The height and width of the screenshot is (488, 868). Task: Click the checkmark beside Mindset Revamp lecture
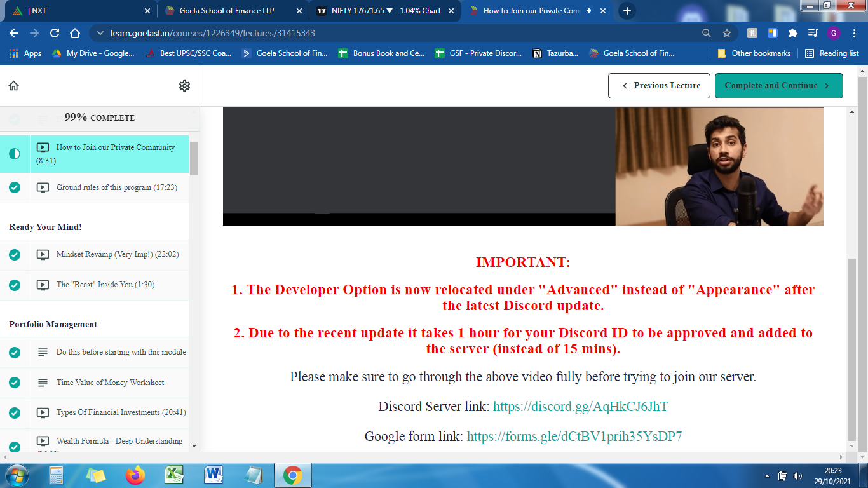[15, 255]
